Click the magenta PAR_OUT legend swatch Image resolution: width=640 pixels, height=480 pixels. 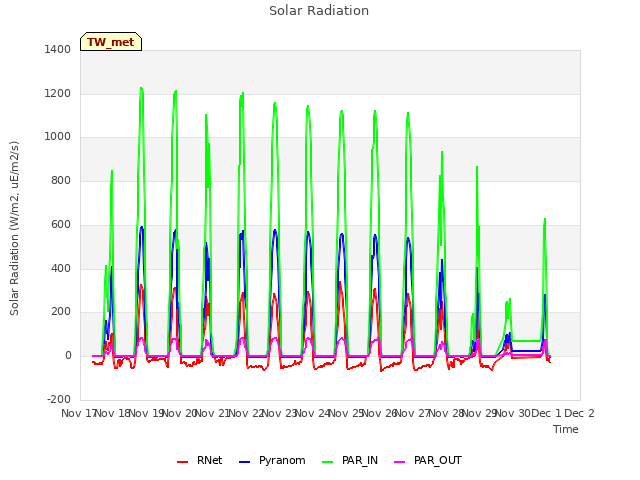tap(400, 462)
